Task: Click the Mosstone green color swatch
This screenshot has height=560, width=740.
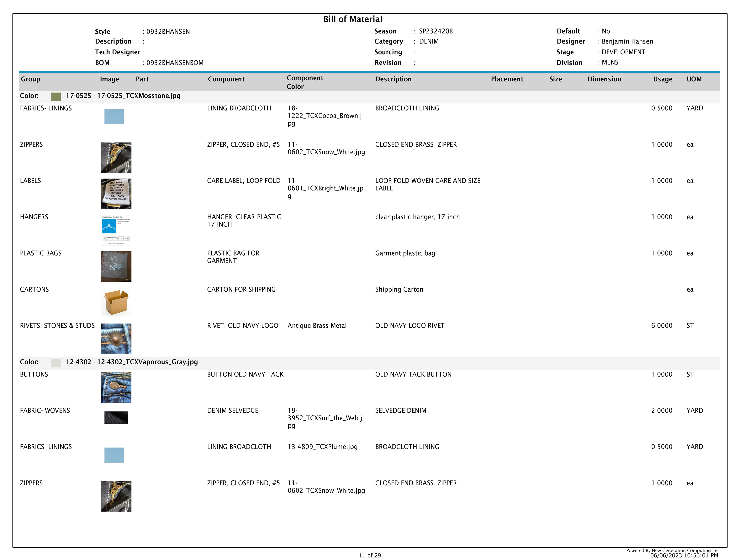Action: pyautogui.click(x=56, y=97)
